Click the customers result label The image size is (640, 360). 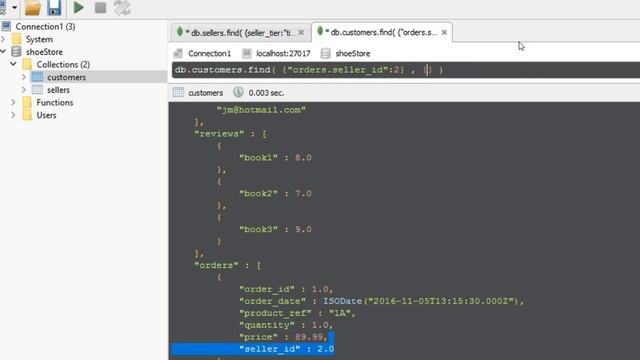tap(206, 93)
